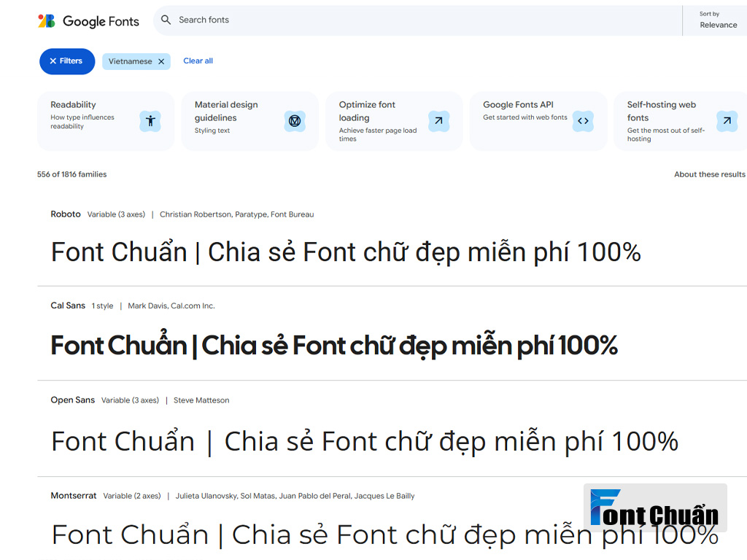The width and height of the screenshot is (747, 560).
Task: Open the Optimize font loading card title
Action: click(367, 111)
